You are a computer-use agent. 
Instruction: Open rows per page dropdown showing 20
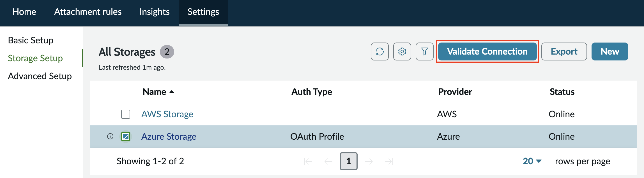[532, 161]
